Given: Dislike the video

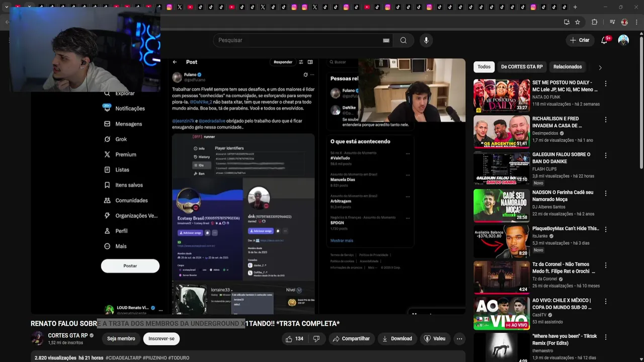Looking at the screenshot, I should [x=316, y=339].
